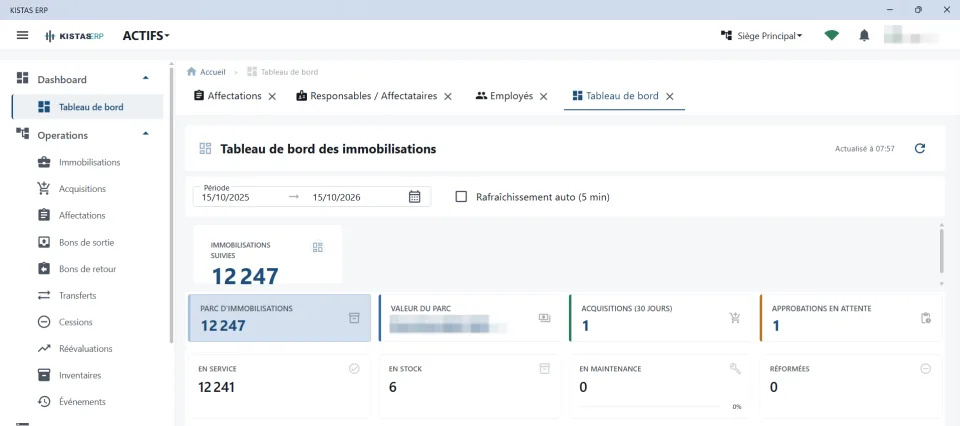960x426 pixels.
Task: Open Acquisitions from the sidebar
Action: pos(82,189)
